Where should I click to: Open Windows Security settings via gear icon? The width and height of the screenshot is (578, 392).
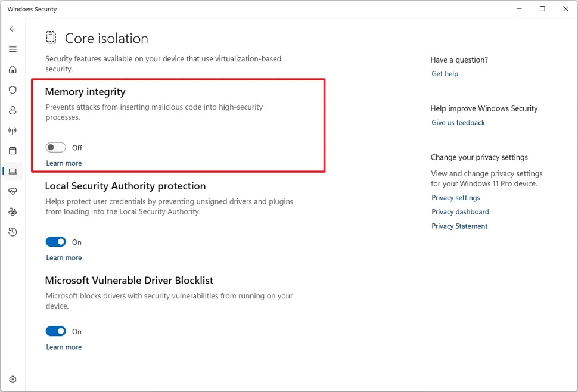pos(13,379)
